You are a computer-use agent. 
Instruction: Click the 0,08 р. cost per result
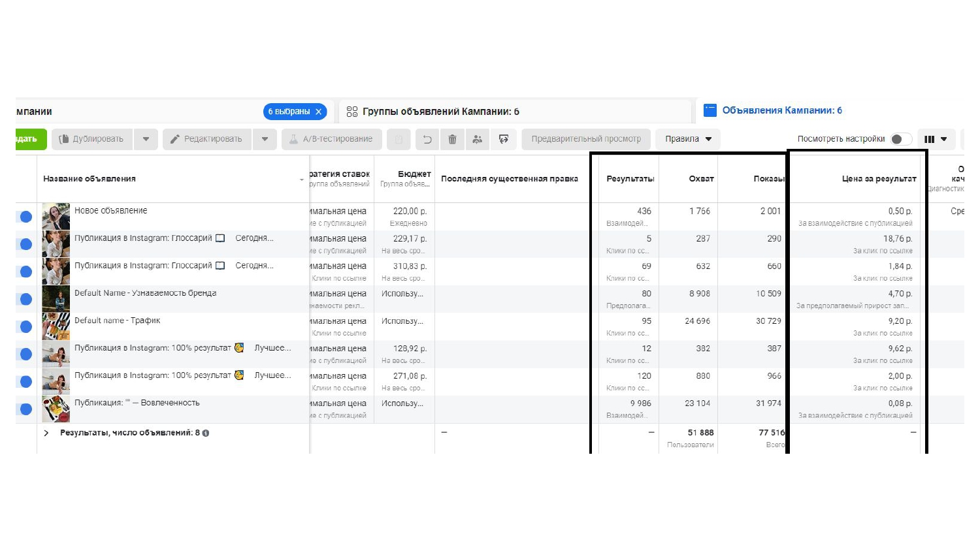[900, 403]
